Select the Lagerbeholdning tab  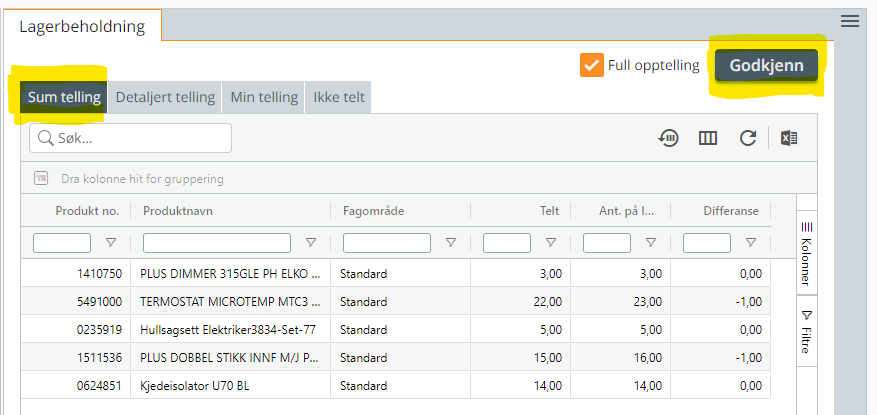pyautogui.click(x=82, y=26)
